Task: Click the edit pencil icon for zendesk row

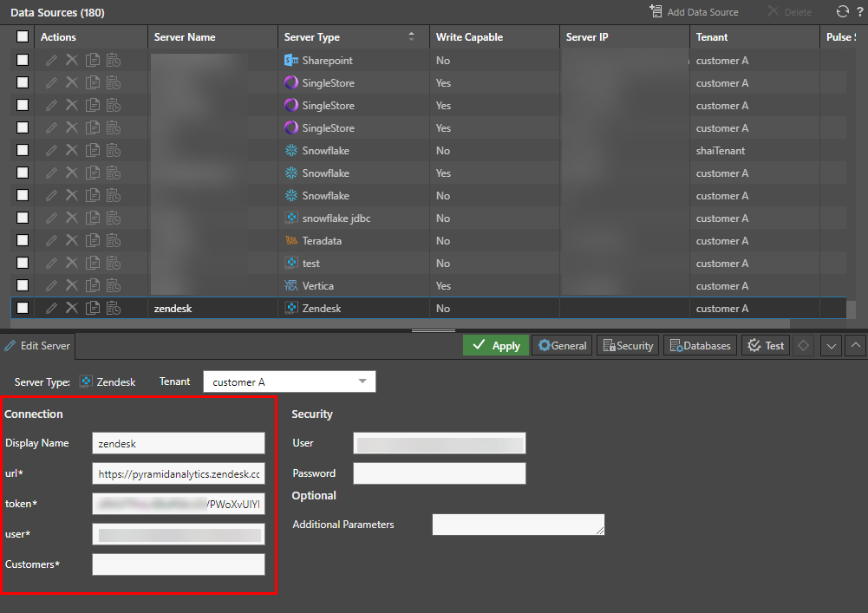Action: [51, 308]
